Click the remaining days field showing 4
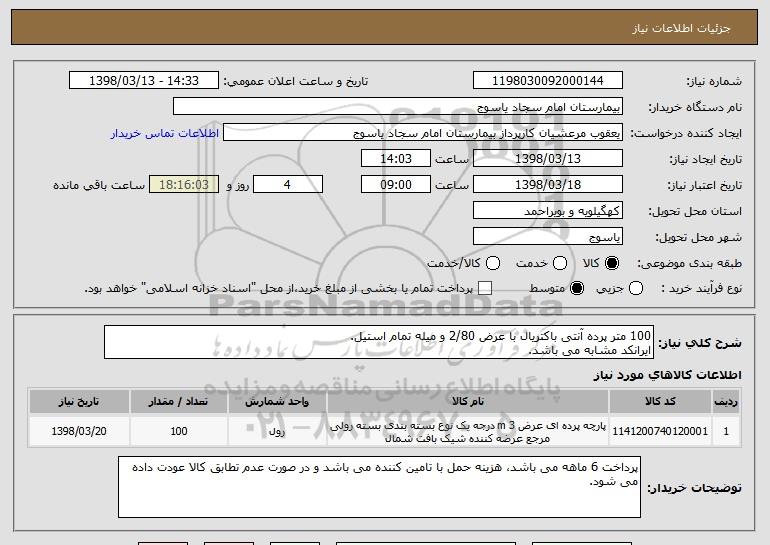 point(287,185)
